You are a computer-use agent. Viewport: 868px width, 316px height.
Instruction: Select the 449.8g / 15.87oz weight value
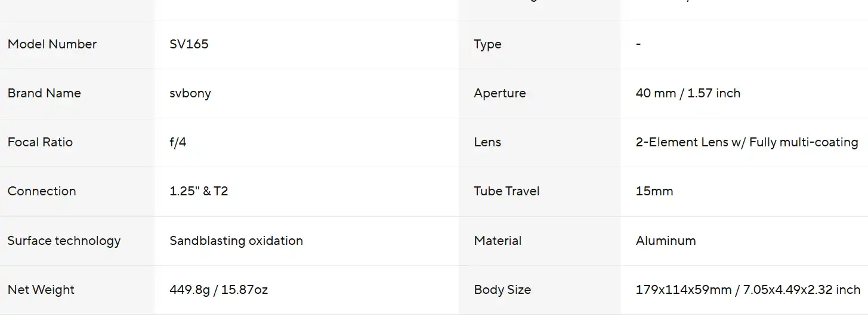tap(218, 290)
